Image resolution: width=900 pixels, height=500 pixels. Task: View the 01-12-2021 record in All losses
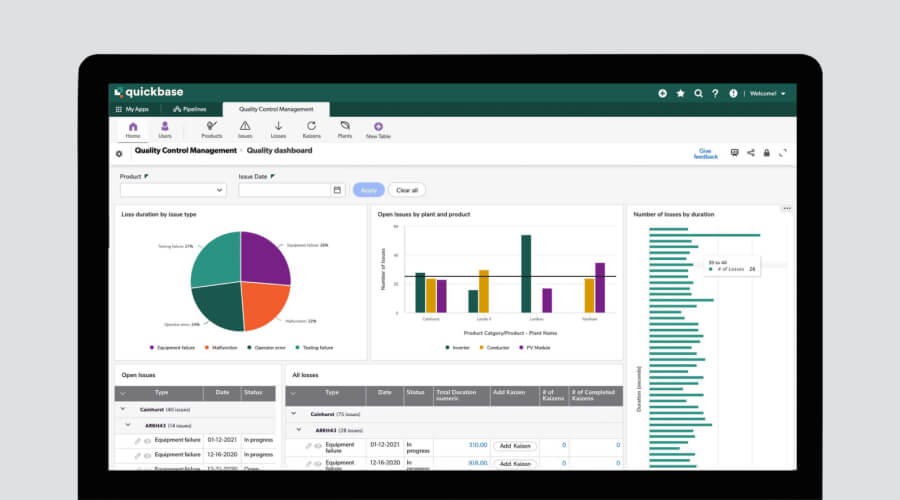318,445
